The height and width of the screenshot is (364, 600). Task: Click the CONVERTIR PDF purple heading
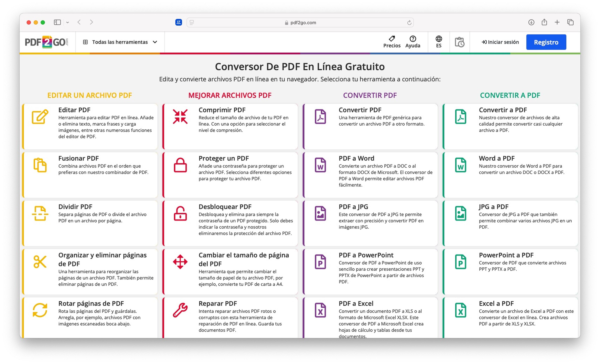(370, 95)
